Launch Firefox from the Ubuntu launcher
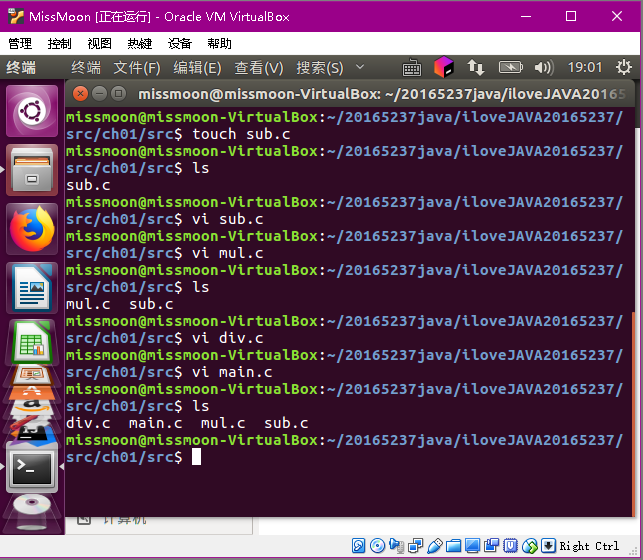The height and width of the screenshot is (560, 643). pyautogui.click(x=32, y=229)
